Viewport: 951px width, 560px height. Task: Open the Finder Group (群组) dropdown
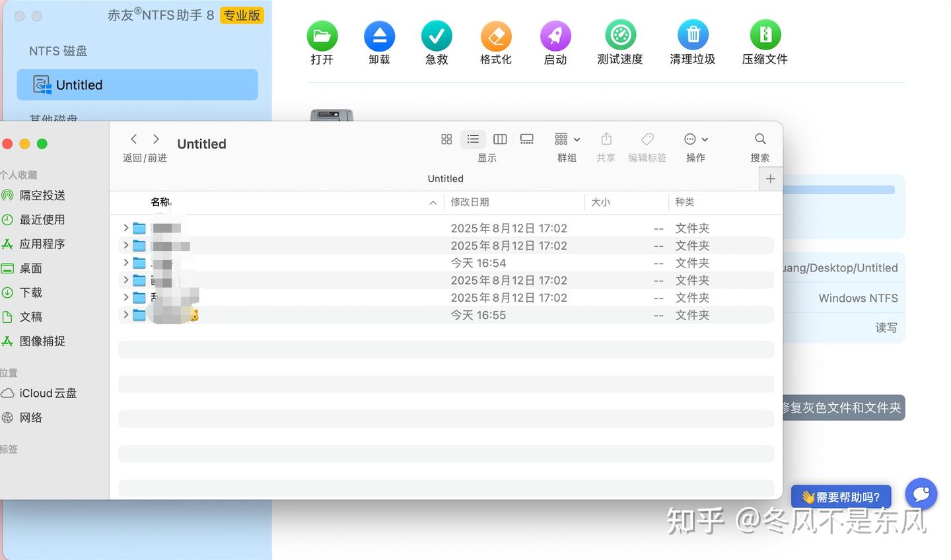(x=567, y=139)
